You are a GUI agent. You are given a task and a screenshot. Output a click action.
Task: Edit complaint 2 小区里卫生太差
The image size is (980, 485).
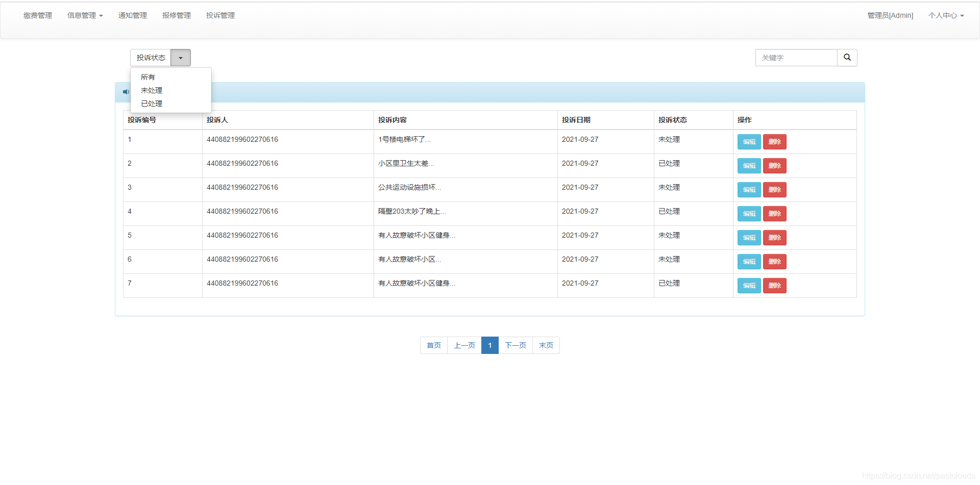[x=749, y=166]
